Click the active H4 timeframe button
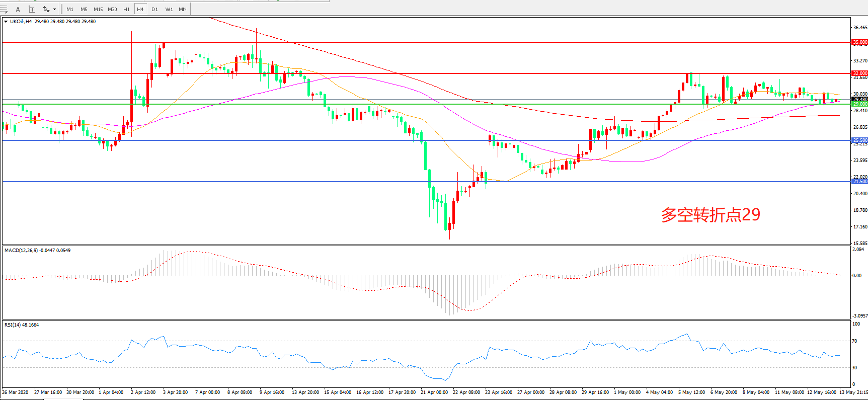 click(140, 9)
